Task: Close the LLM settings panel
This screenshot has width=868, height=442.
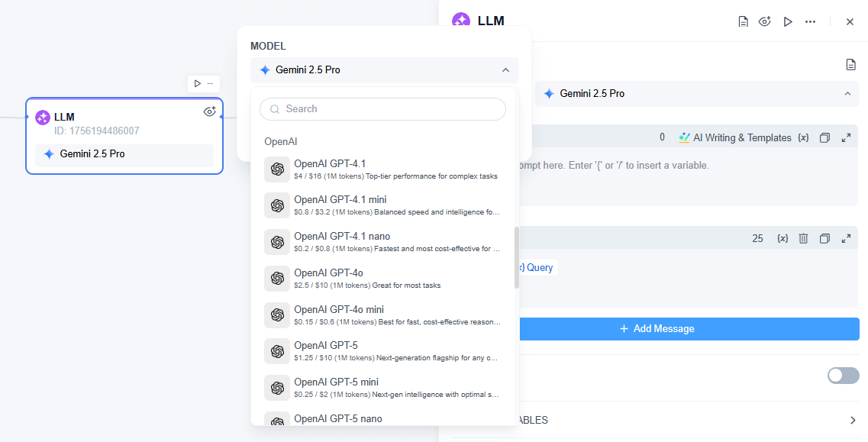Action: (850, 21)
